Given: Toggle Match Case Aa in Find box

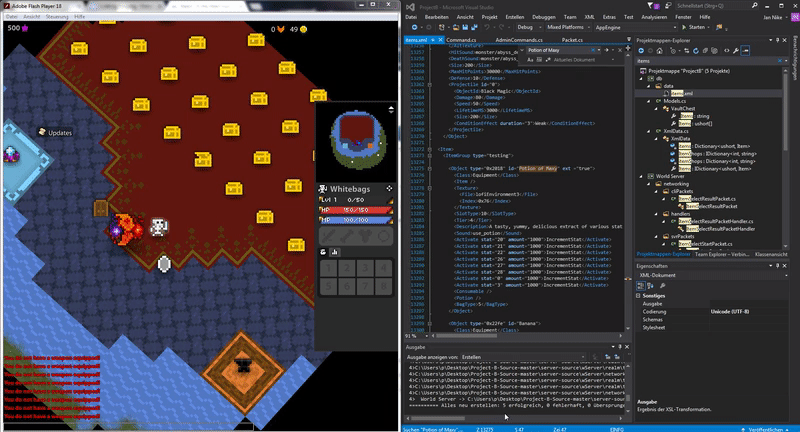Looking at the screenshot, I should click(530, 60).
